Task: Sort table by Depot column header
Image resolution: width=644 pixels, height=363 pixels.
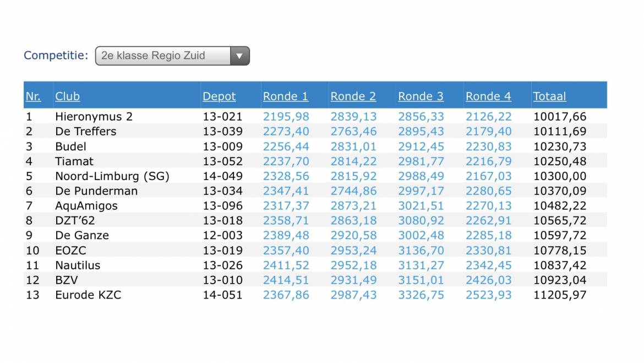Action: 219,96
